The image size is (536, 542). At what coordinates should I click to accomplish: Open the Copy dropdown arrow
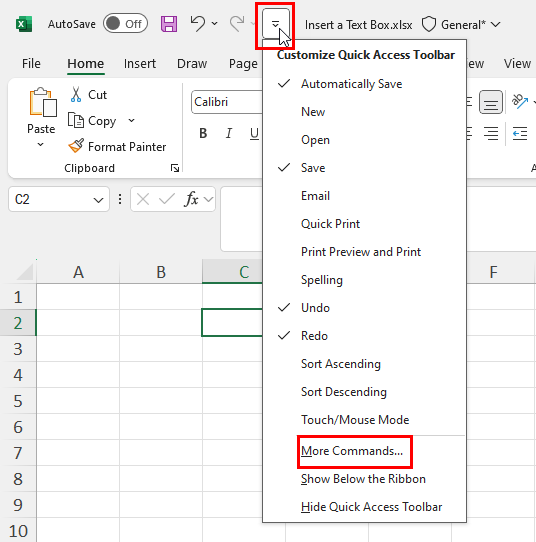tap(131, 121)
